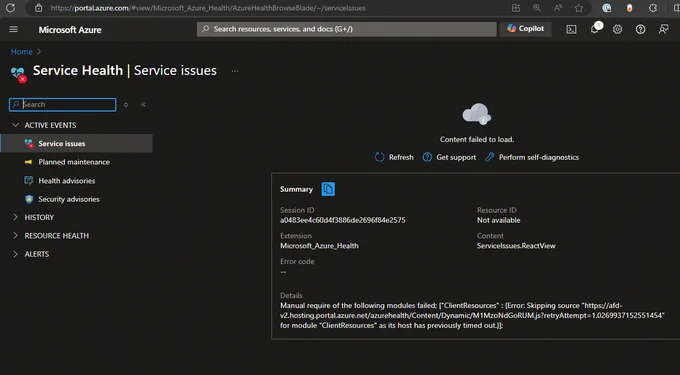680x375 pixels.
Task: Toggle browser read aloud icon
Action: click(x=558, y=8)
